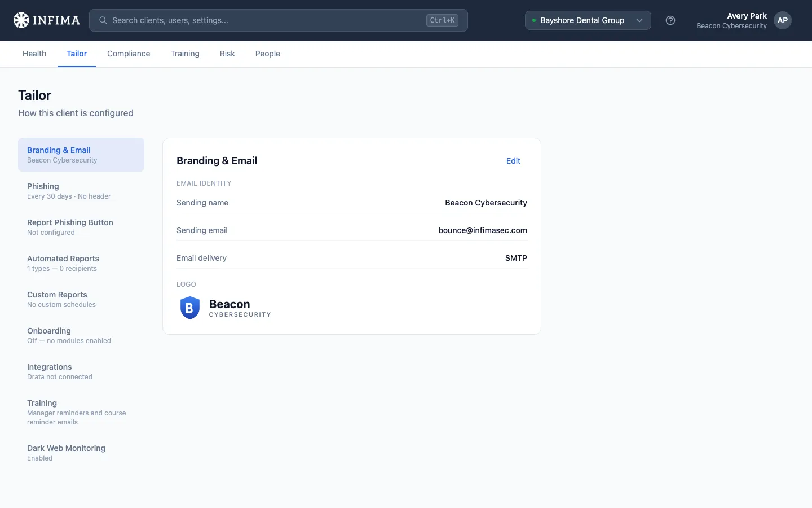Open the Compliance tab
Viewport: 812px width, 508px height.
coord(129,54)
